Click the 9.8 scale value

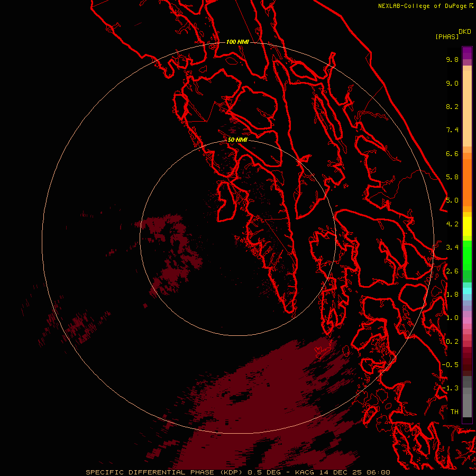click(452, 59)
